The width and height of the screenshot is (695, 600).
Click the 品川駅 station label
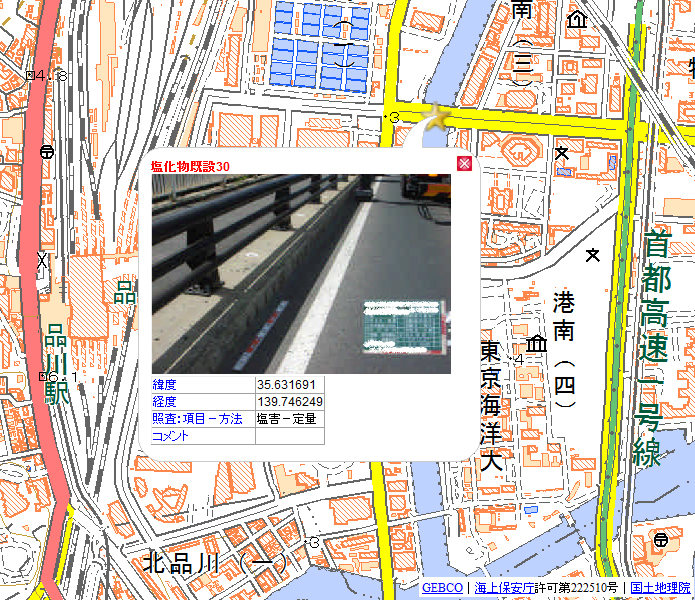(57, 363)
